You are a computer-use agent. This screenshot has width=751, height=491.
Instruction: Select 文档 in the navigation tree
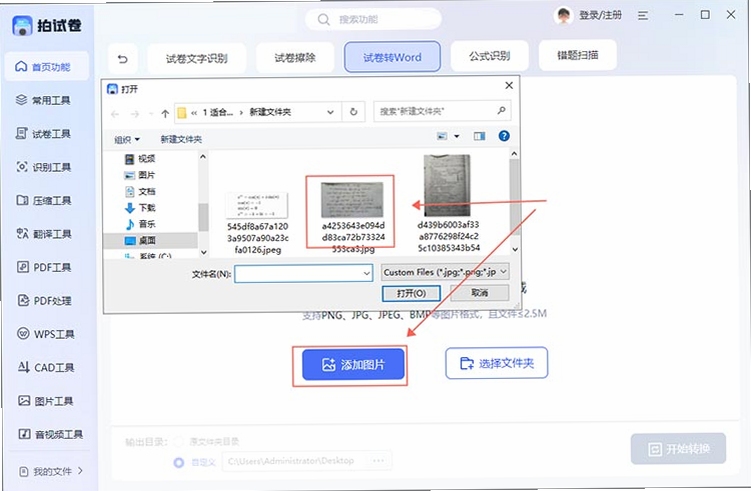[x=140, y=191]
